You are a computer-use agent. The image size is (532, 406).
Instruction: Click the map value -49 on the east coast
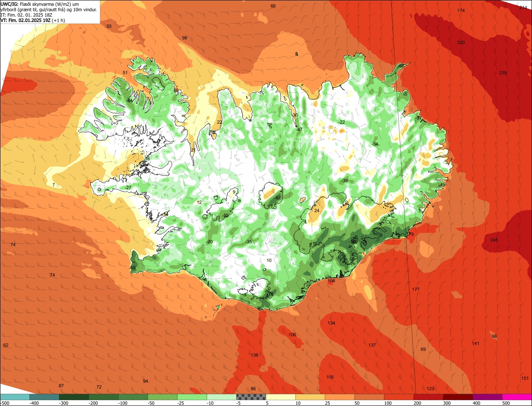pyautogui.click(x=442, y=185)
